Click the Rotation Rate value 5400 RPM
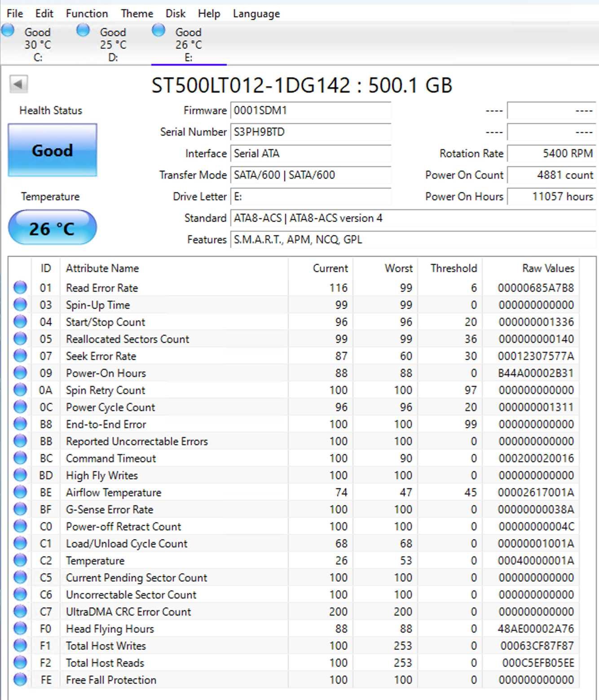Image resolution: width=599 pixels, height=700 pixels. pos(551,153)
